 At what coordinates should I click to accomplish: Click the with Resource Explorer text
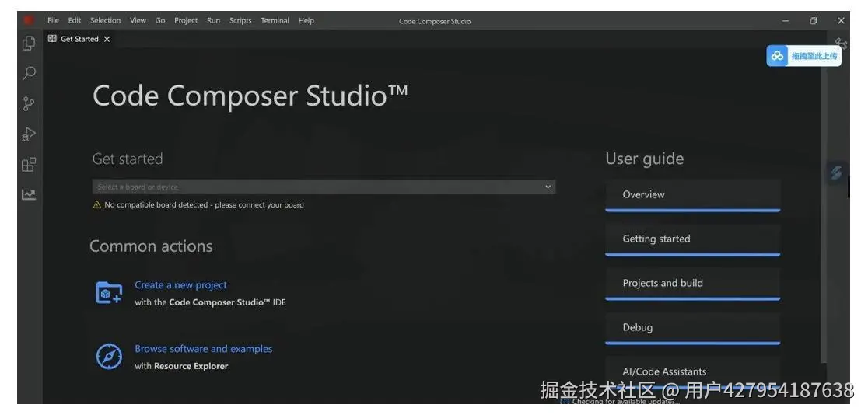181,366
